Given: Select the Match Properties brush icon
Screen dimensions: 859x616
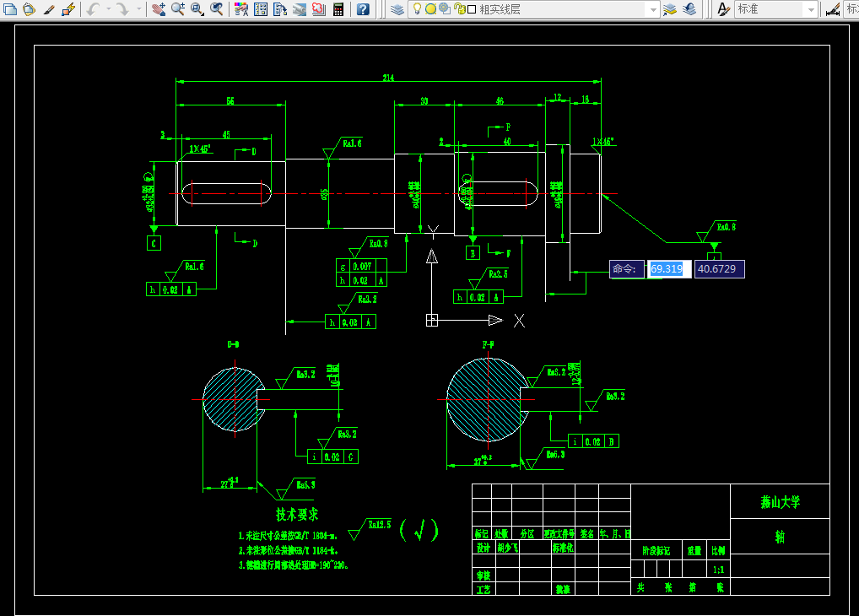Looking at the screenshot, I should 49,8.
